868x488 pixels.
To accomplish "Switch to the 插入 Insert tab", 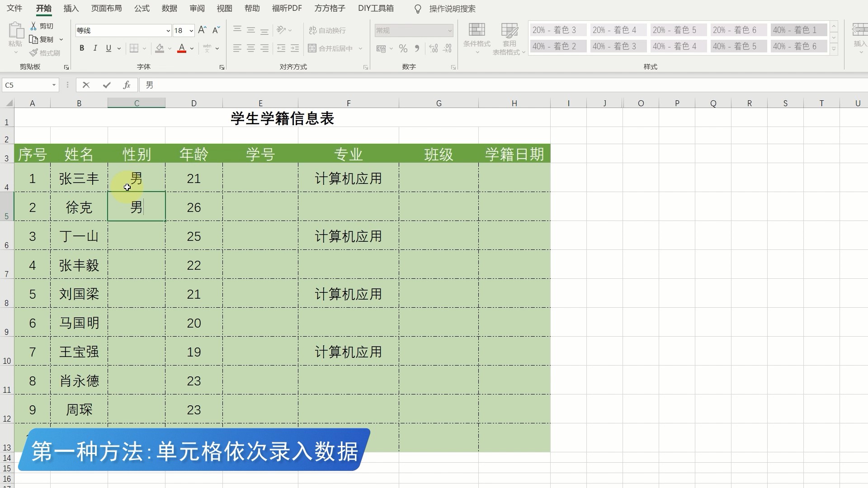I will pyautogui.click(x=71, y=9).
